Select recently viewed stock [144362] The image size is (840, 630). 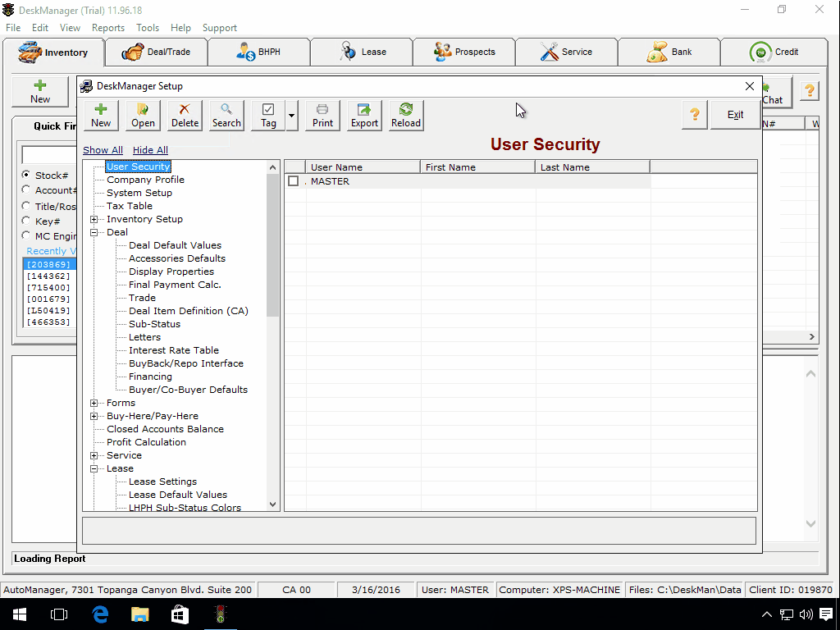pos(48,276)
